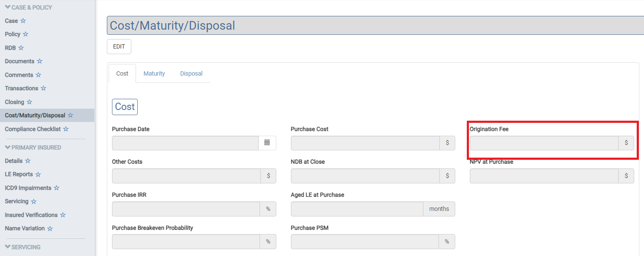The image size is (644, 256).
Task: Click the star next to LE Reports
Action: click(x=38, y=174)
